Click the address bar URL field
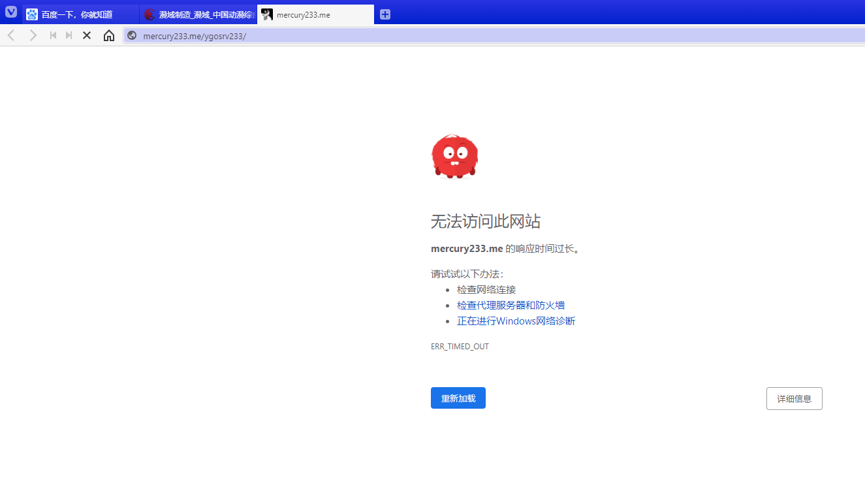The width and height of the screenshot is (865, 504). pos(261,35)
